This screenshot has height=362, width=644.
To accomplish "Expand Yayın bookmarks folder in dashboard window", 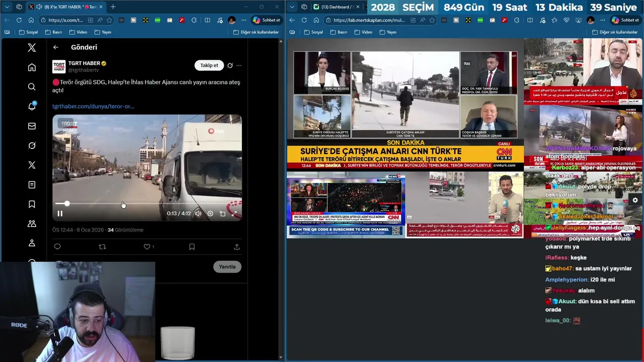I will [388, 32].
